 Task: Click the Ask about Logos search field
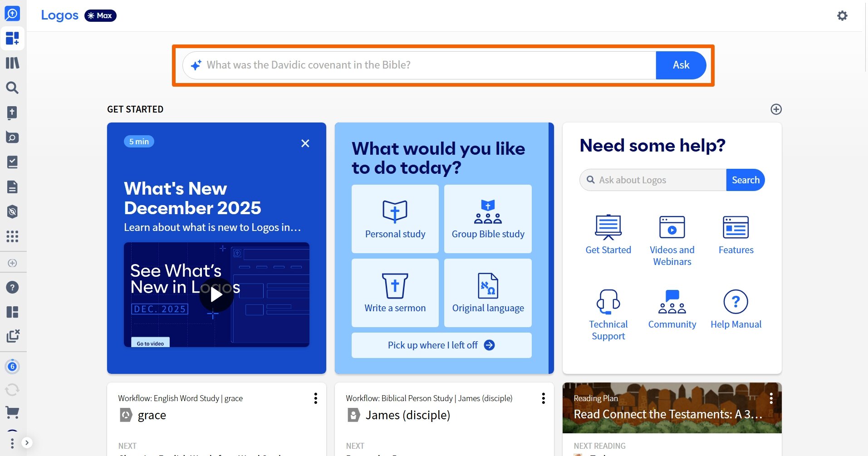click(653, 180)
